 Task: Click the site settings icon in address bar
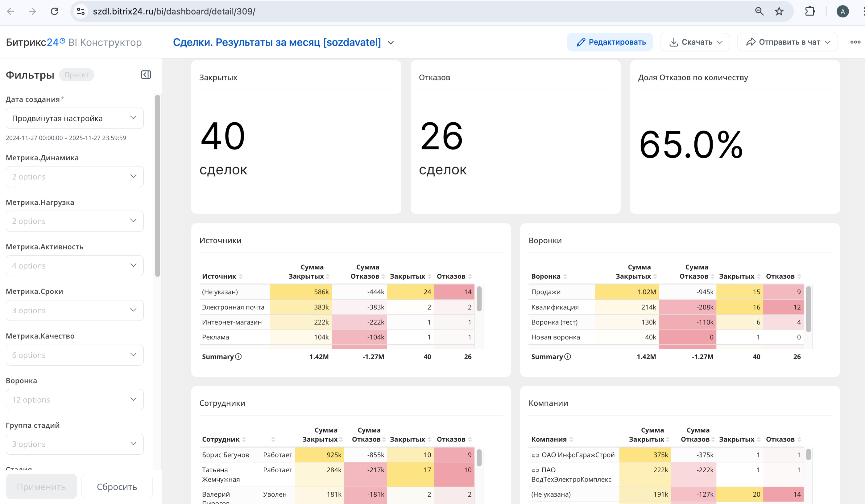pyautogui.click(x=81, y=11)
